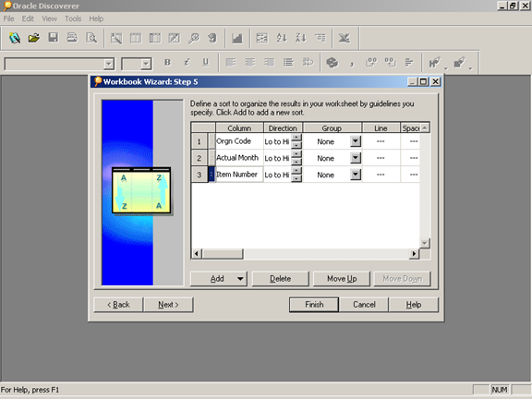Click the Italic formatting icon
Viewport: 532px width, 399px height.
pyautogui.click(x=187, y=63)
